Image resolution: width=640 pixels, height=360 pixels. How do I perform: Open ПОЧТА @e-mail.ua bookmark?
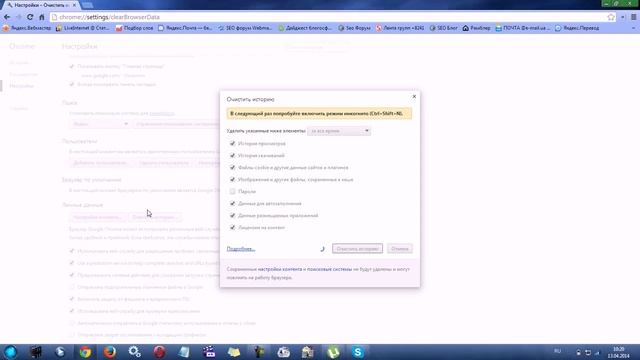[x=522, y=28]
